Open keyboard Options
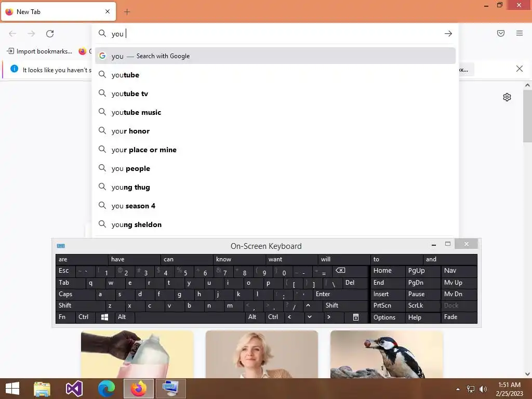 (388, 317)
